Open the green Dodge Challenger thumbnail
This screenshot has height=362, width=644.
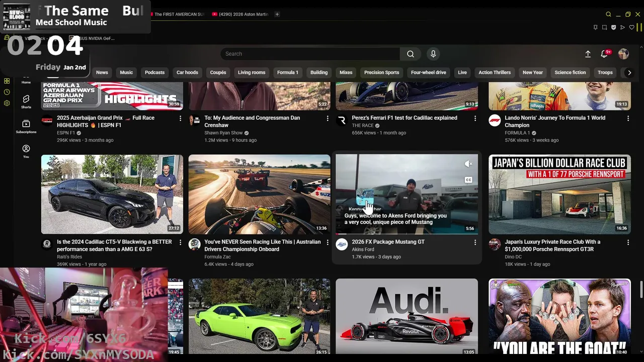tap(259, 317)
